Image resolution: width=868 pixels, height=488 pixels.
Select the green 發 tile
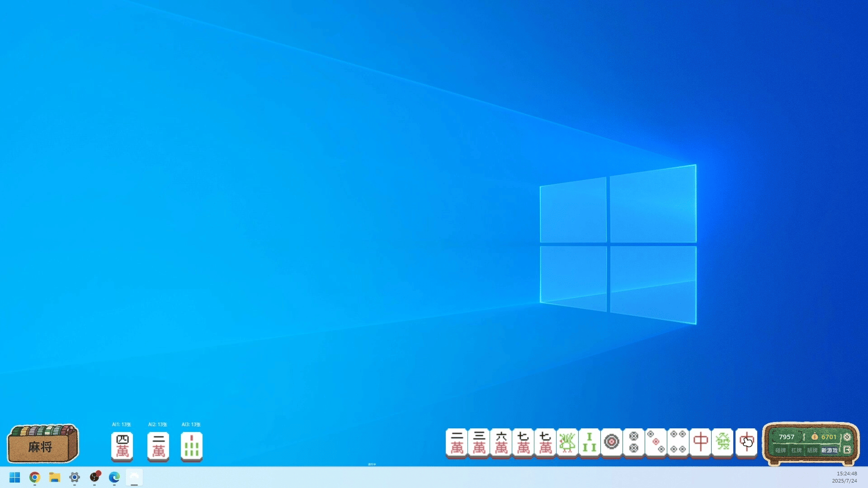[722, 443]
